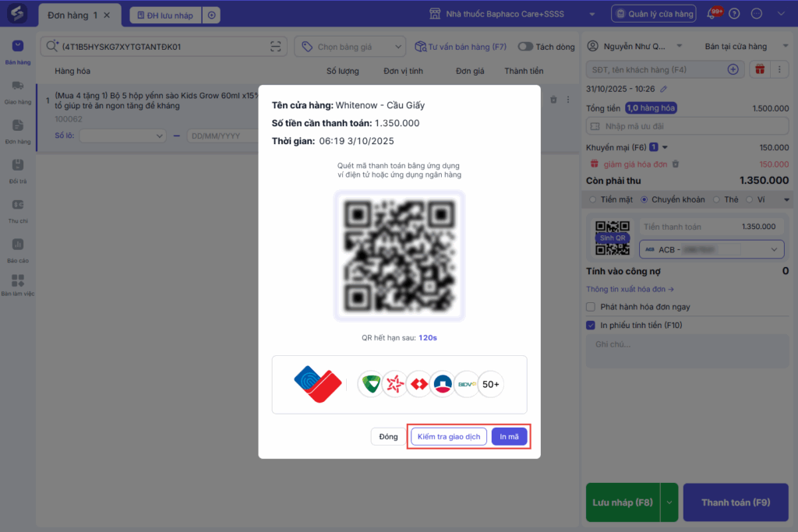Click the payment QR code image
This screenshot has height=532, width=798.
(400, 255)
